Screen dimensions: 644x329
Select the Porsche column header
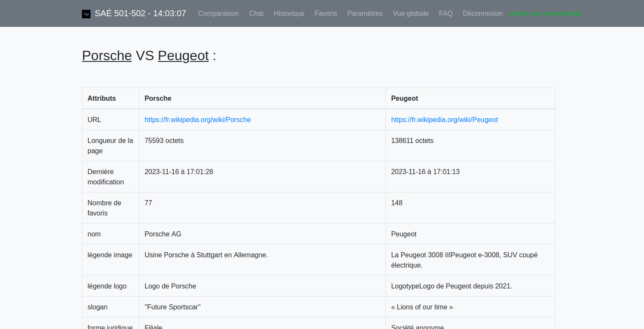(157, 98)
